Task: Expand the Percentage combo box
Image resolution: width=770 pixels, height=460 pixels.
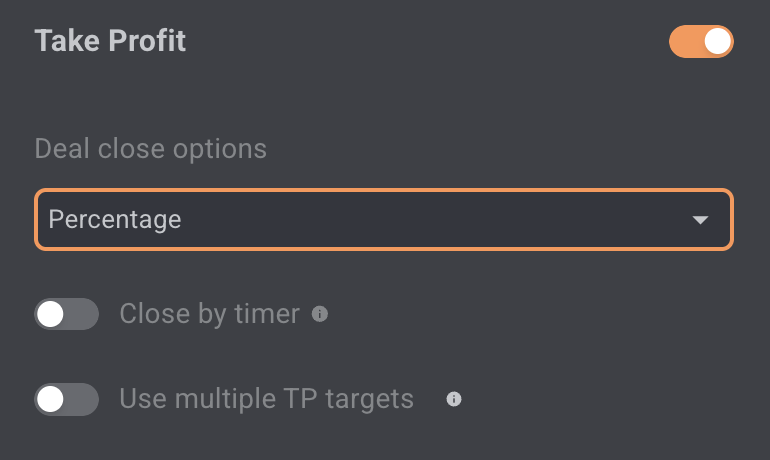Action: tap(384, 219)
